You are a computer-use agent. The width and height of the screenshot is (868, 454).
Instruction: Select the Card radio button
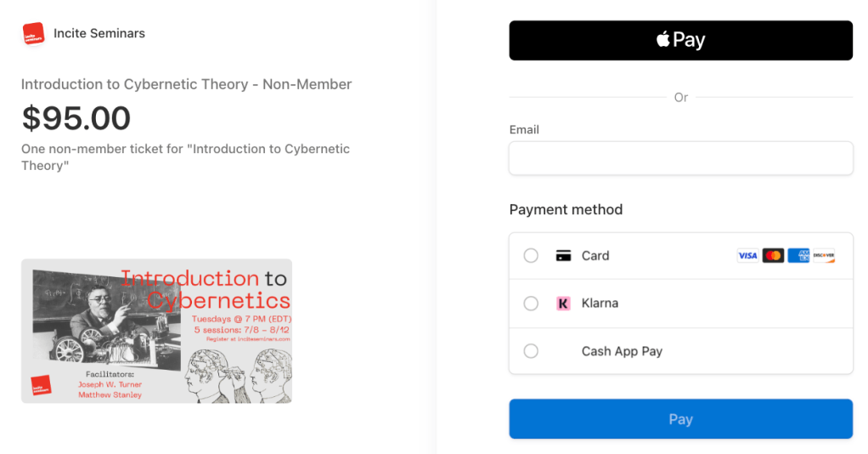point(531,256)
